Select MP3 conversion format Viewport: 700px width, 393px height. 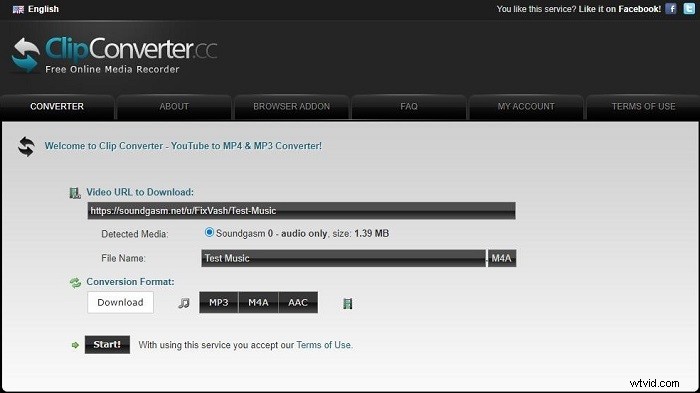[x=219, y=302]
